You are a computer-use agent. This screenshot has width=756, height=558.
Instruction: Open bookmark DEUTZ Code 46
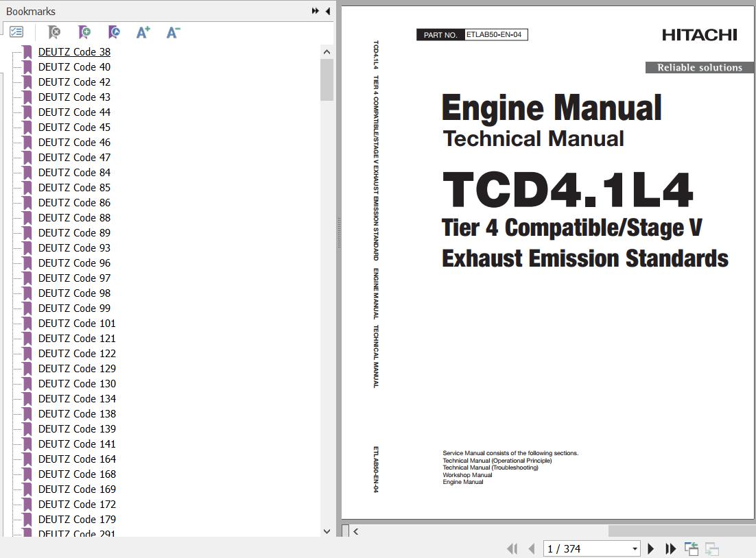[74, 143]
